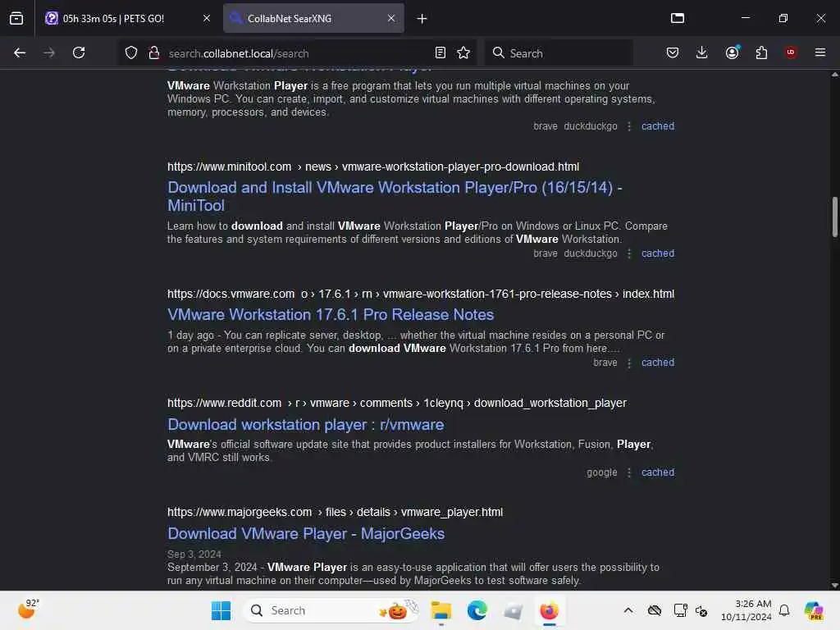Viewport: 840px width, 630px height.
Task: Open the Firefox application menu
Action: click(x=820, y=52)
